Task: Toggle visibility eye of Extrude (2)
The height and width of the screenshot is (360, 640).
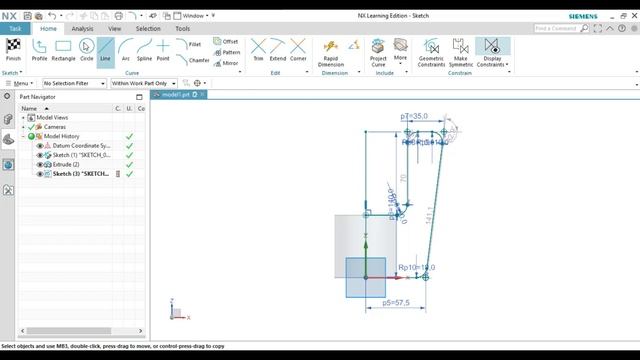Action: [x=40, y=164]
